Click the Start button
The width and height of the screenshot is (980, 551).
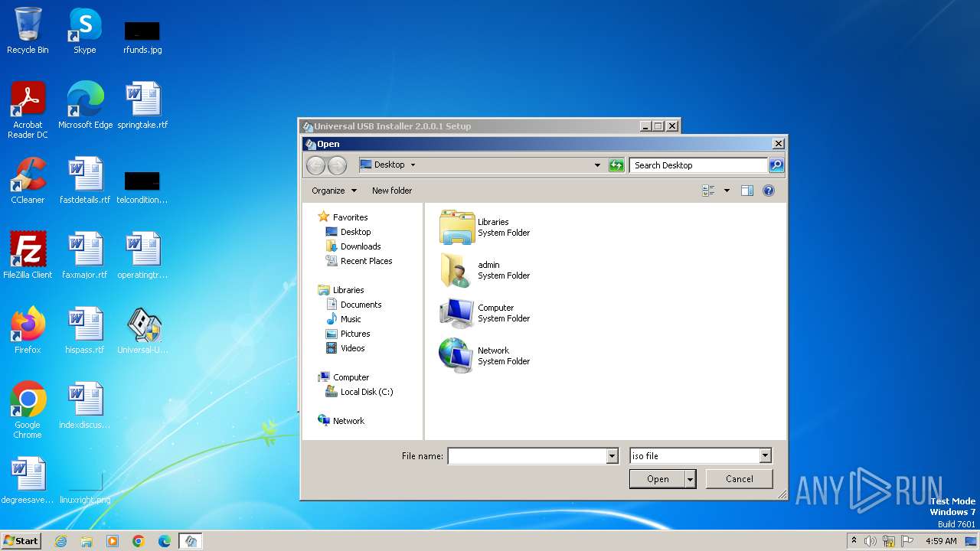pos(21,540)
